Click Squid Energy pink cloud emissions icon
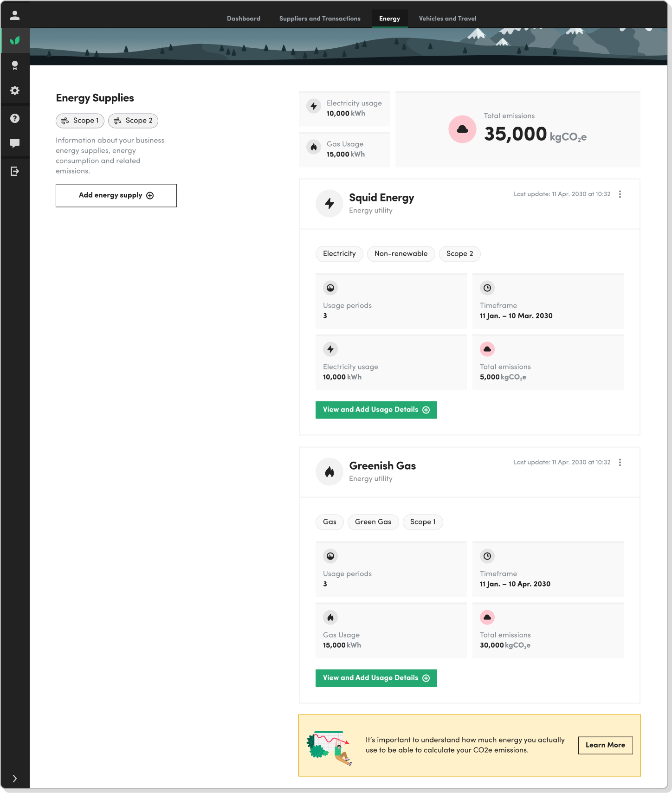The image size is (672, 793). (x=487, y=349)
